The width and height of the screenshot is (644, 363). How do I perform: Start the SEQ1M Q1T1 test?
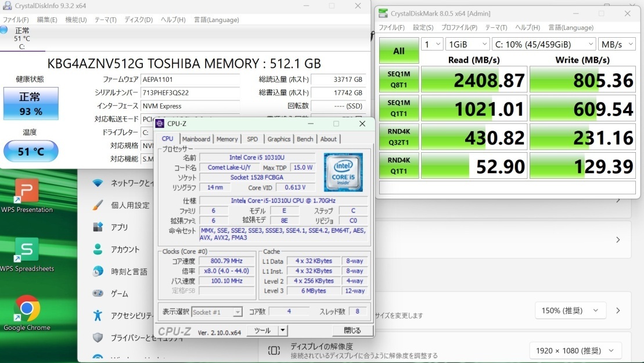coord(399,108)
